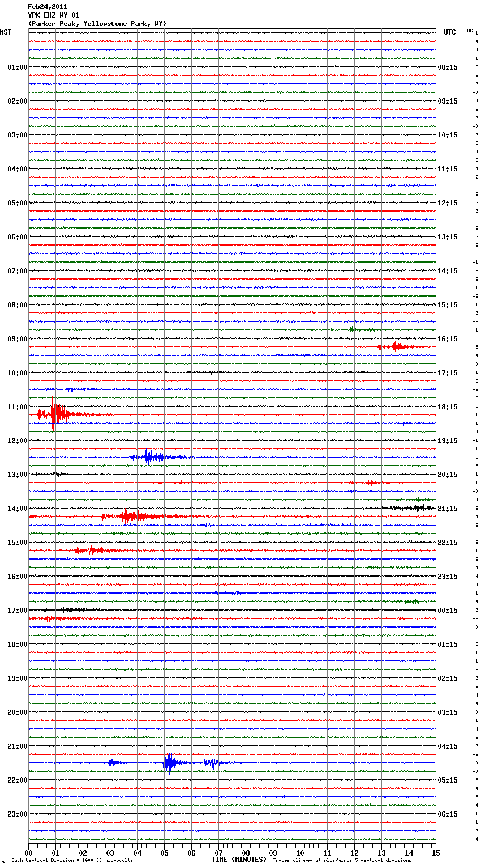Screen dimensions: 481x868
Task: Select the 23:00 MST hour label
Action: [x=17, y=814]
